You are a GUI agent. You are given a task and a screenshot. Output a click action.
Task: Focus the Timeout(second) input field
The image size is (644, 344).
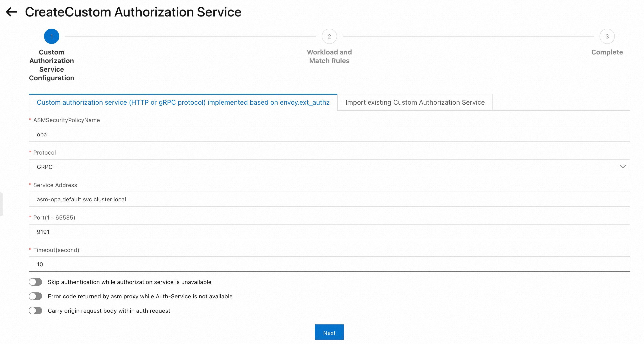329,264
